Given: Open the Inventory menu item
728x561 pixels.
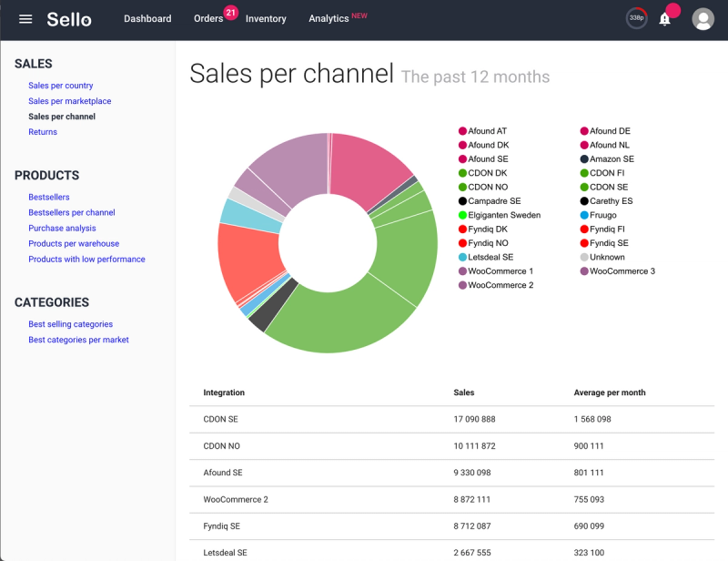Looking at the screenshot, I should point(266,19).
